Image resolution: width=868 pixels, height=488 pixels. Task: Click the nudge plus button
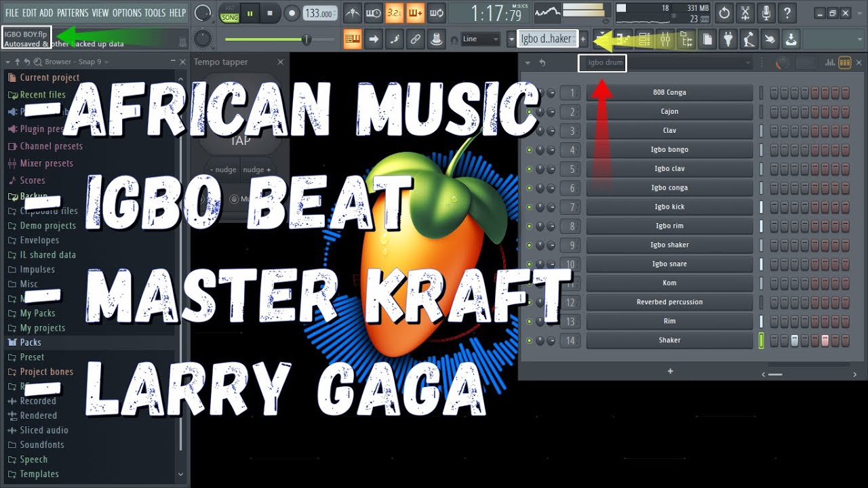(x=258, y=169)
